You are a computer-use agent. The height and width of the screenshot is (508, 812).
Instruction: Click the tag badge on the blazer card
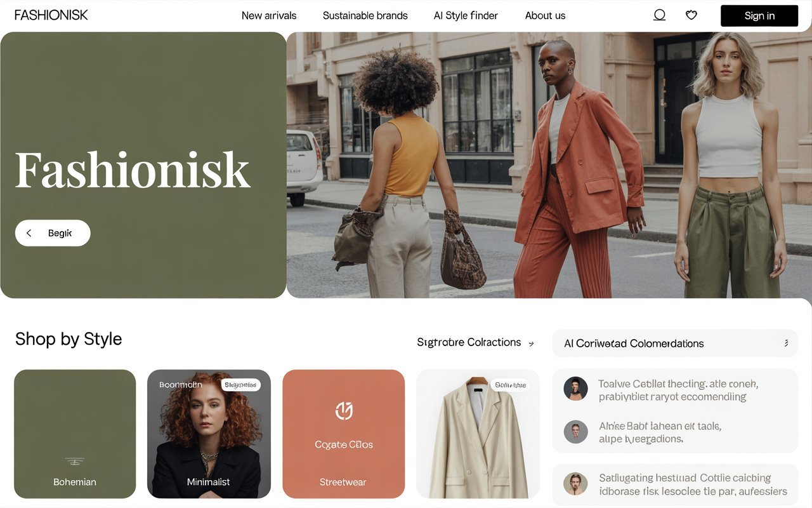tap(510, 385)
